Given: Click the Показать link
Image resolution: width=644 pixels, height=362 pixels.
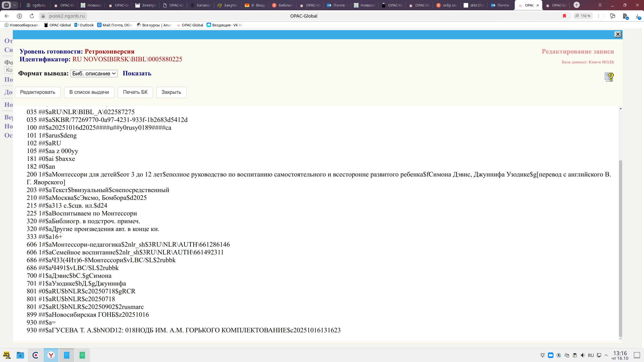Looking at the screenshot, I should 137,73.
